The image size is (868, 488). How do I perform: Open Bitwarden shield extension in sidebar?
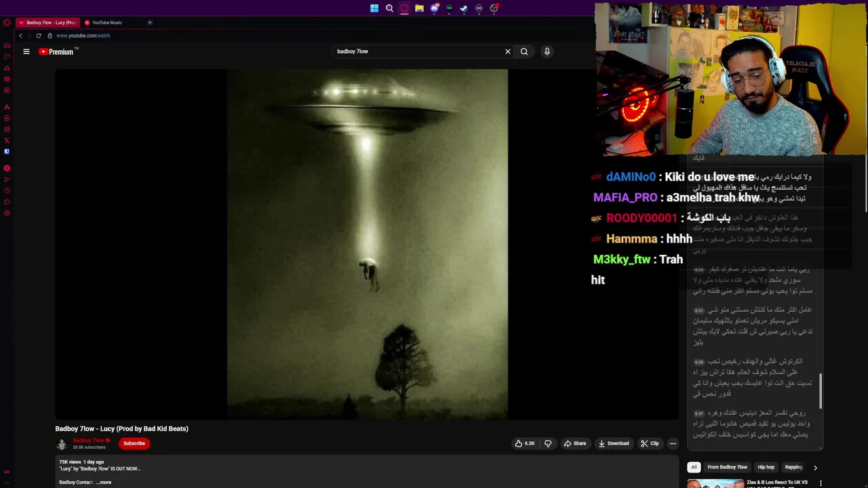click(7, 152)
